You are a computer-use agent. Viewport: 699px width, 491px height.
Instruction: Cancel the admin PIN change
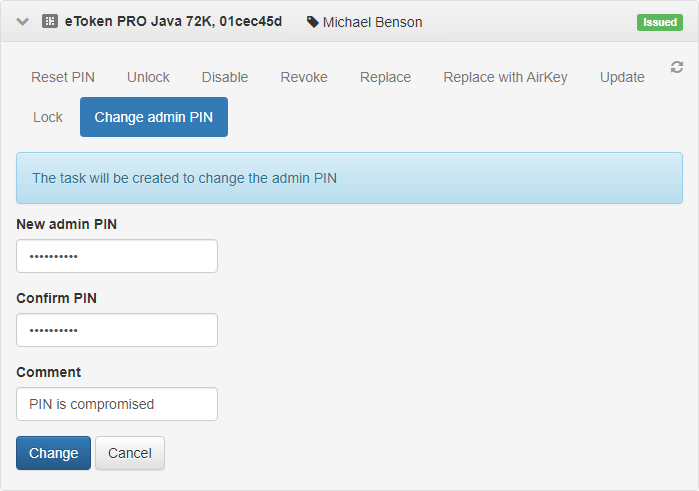[130, 453]
